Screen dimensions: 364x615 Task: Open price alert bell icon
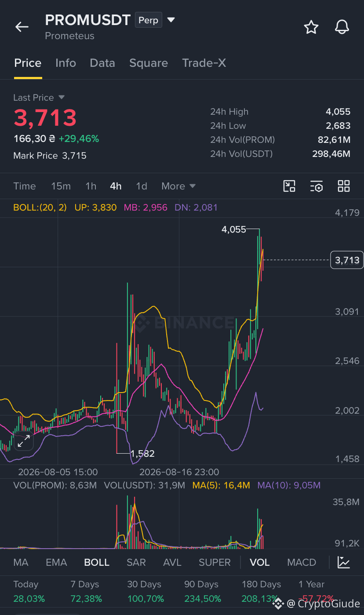(342, 27)
